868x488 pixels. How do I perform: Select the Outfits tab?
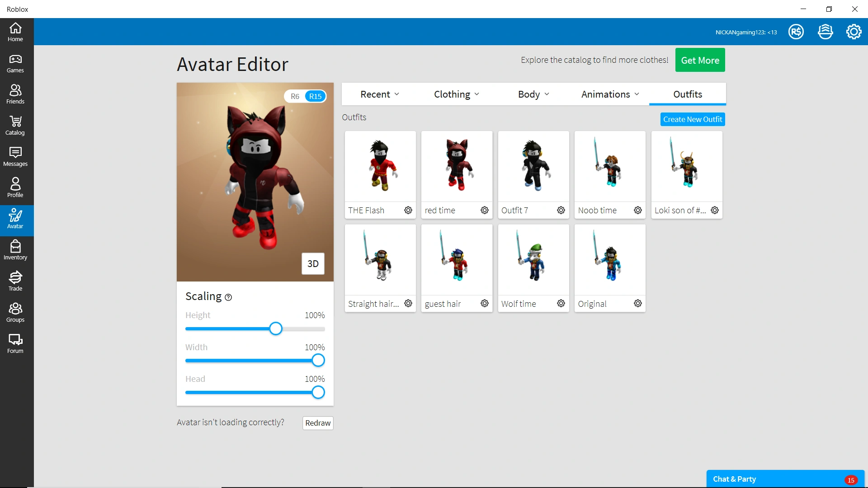(687, 94)
